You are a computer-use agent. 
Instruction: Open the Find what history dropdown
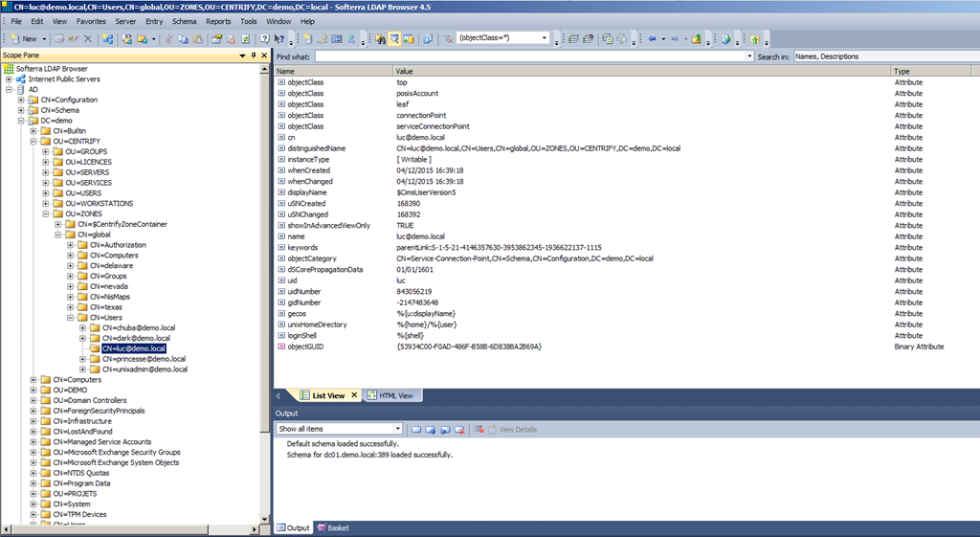coord(749,56)
